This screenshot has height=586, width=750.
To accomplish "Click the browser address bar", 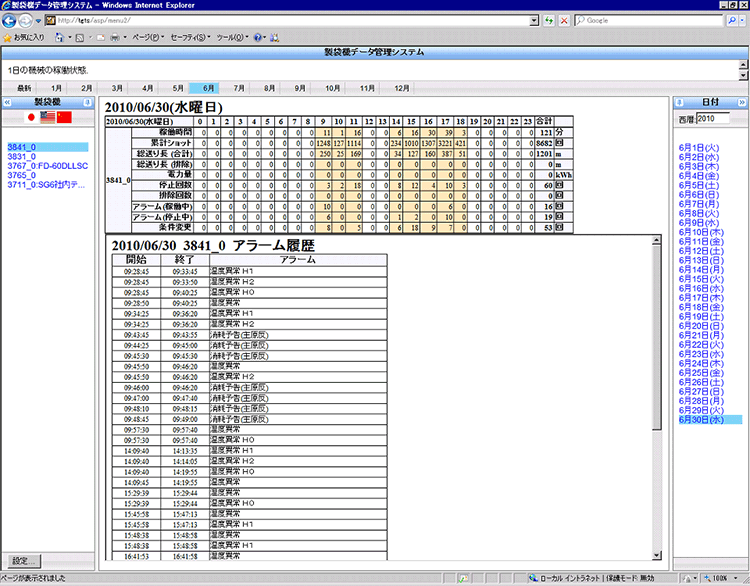I will [290, 20].
